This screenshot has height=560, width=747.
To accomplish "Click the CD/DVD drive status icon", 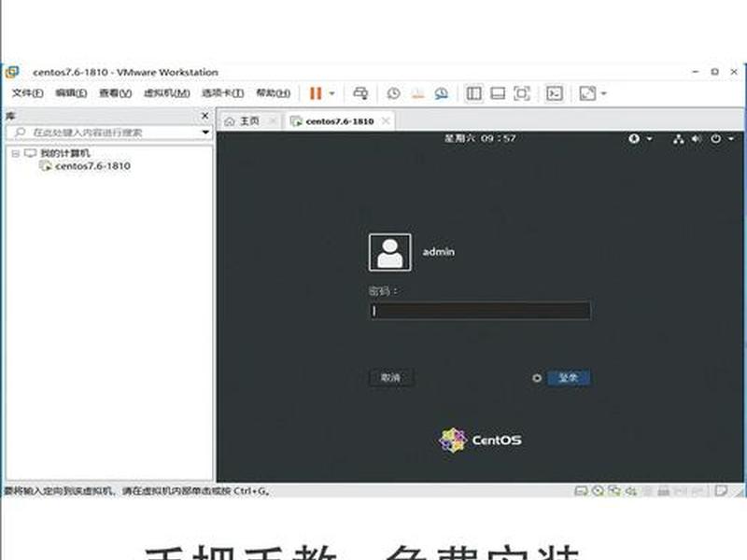I will 598,491.
